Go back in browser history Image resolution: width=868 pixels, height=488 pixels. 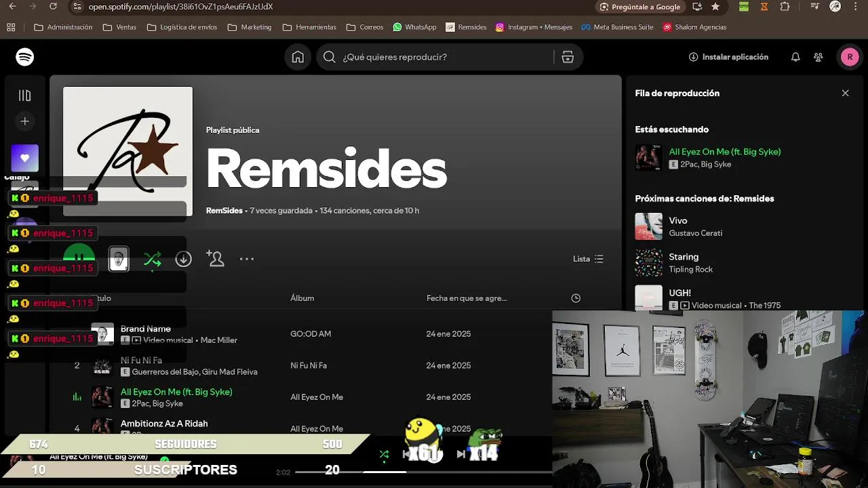click(x=12, y=7)
